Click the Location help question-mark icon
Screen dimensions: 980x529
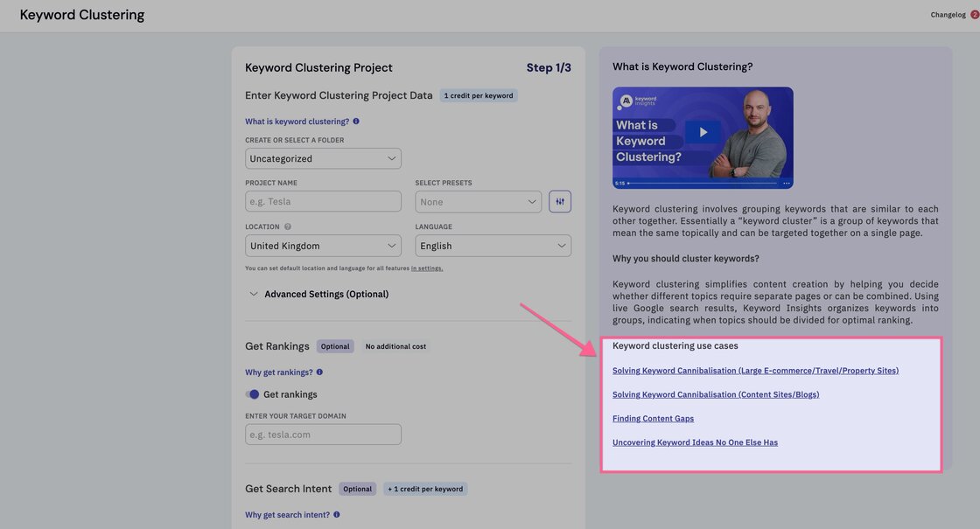coord(288,226)
